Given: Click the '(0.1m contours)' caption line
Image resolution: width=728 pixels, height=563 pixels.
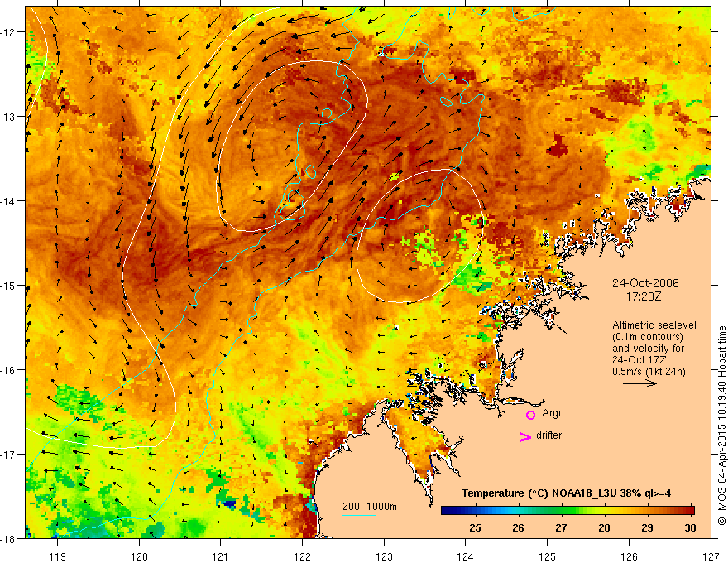Looking at the screenshot, I should [648, 337].
